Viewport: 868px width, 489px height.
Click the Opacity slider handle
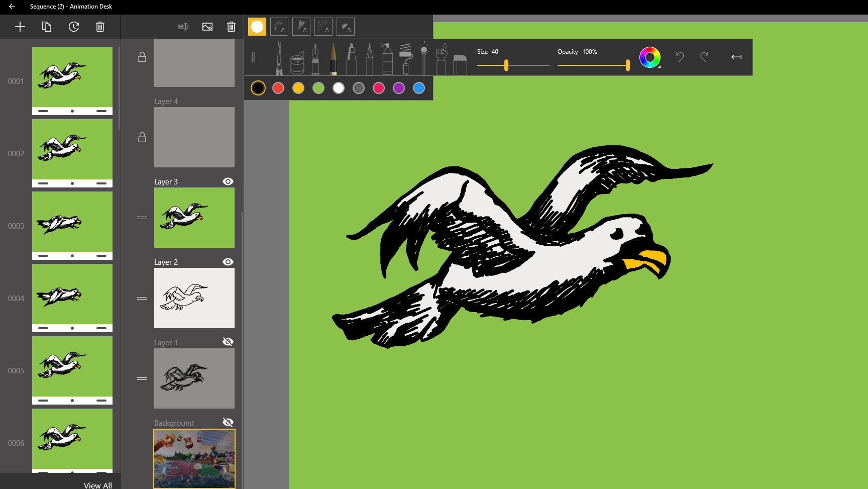click(x=627, y=65)
